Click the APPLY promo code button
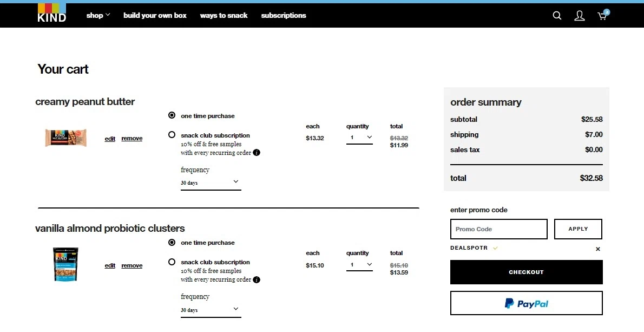 click(x=578, y=229)
